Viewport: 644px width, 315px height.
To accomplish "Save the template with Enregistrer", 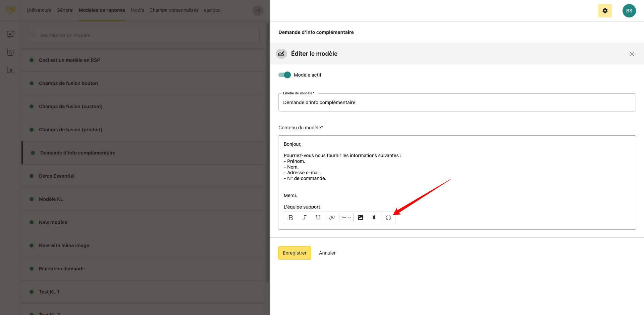I will point(294,253).
